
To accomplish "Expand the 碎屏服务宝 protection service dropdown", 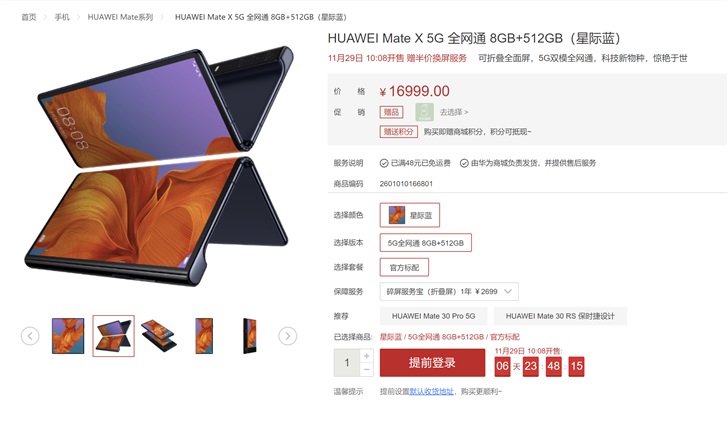I will click(449, 292).
